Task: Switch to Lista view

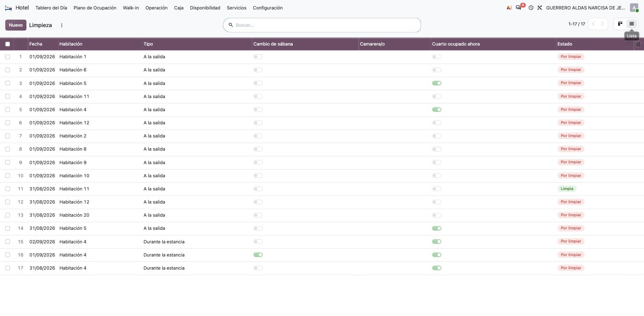Action: pyautogui.click(x=632, y=24)
